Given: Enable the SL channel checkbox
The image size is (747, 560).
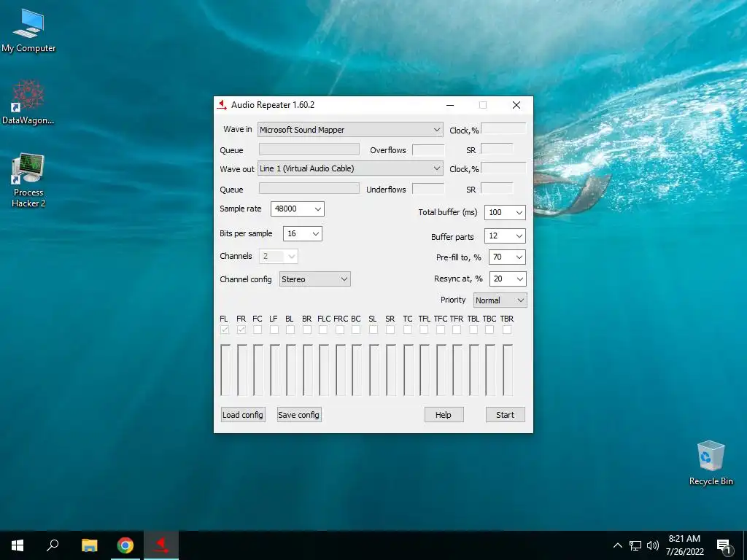Looking at the screenshot, I should coord(373,330).
